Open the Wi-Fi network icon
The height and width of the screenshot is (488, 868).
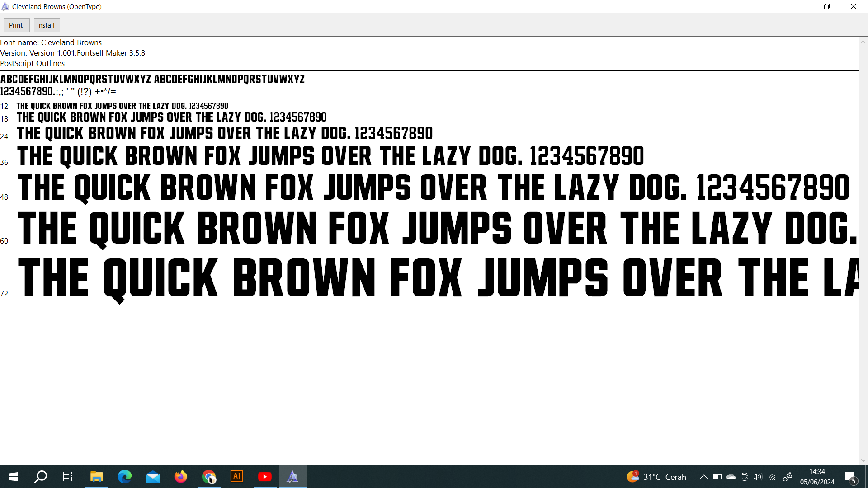pos(772,477)
